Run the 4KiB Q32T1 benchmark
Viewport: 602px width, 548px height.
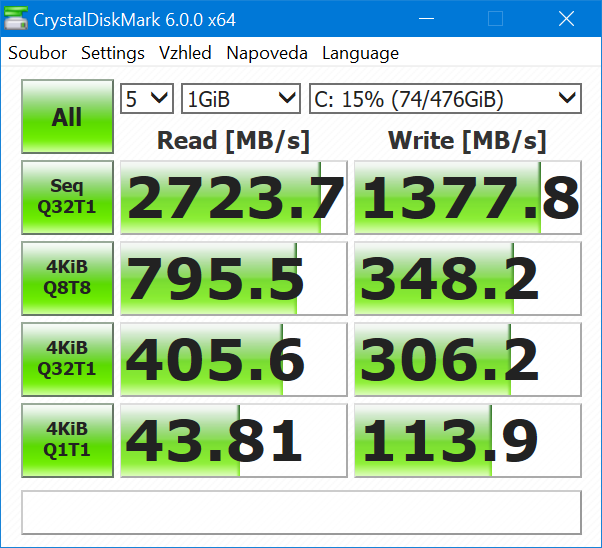[67, 360]
